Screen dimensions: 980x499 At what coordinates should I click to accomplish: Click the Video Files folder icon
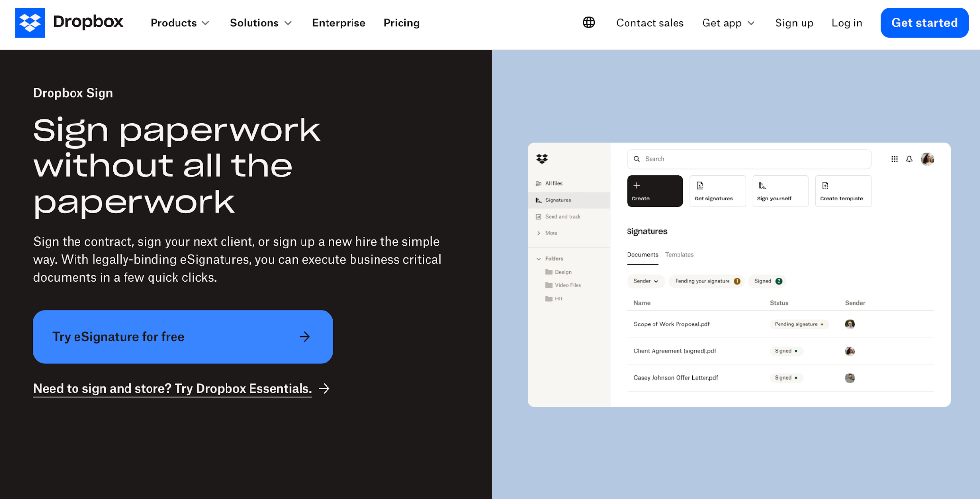[549, 285]
